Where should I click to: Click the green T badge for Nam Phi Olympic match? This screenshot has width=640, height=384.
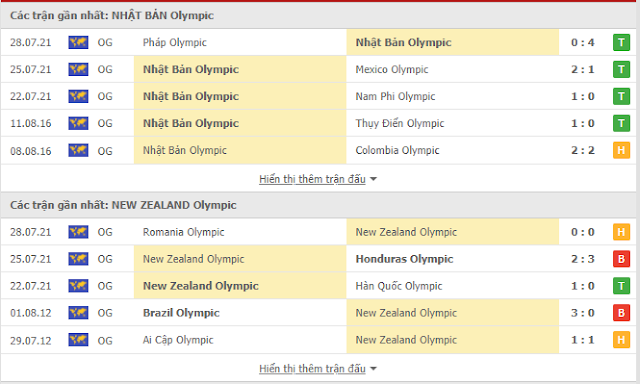click(x=621, y=96)
